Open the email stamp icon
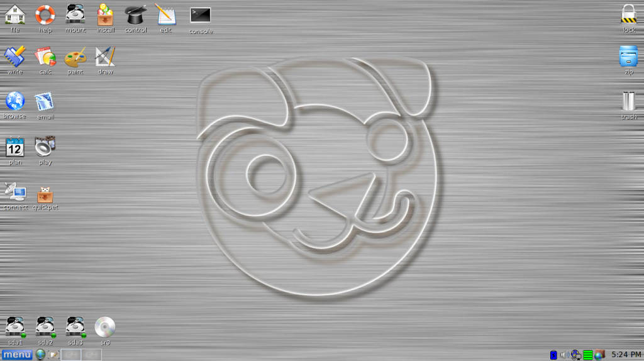644x361 pixels. tap(45, 102)
